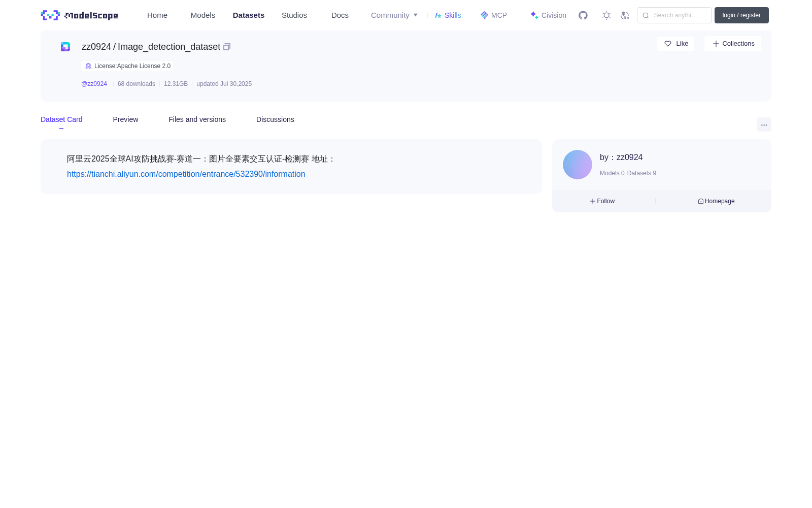Click the zz0924 namespace in title
The height and width of the screenshot is (508, 812).
[x=96, y=47]
